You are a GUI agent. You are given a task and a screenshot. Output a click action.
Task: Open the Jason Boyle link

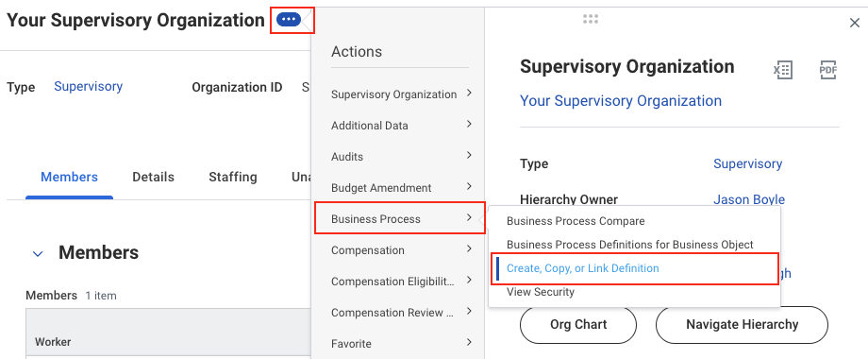[x=749, y=199]
